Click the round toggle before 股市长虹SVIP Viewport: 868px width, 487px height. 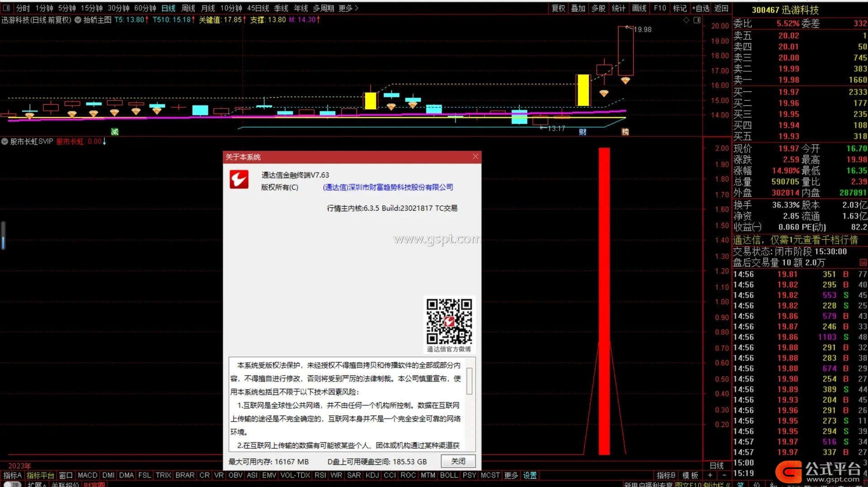[x=5, y=142]
